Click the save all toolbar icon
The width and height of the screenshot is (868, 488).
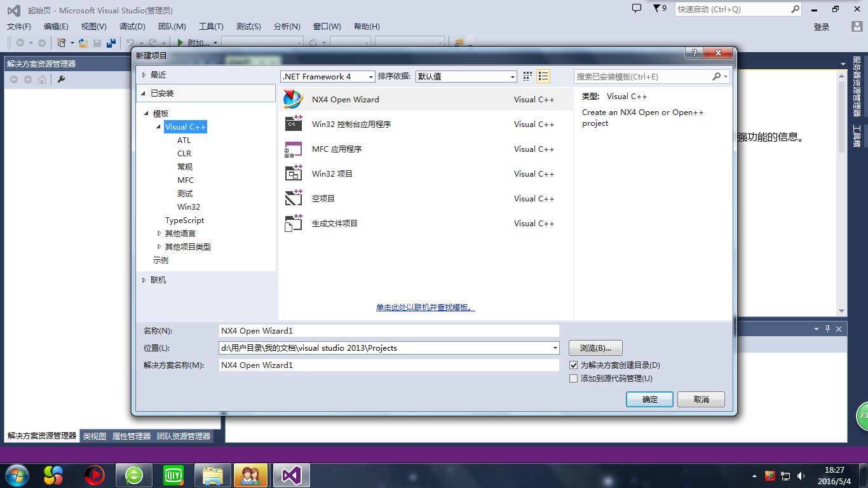click(x=111, y=43)
